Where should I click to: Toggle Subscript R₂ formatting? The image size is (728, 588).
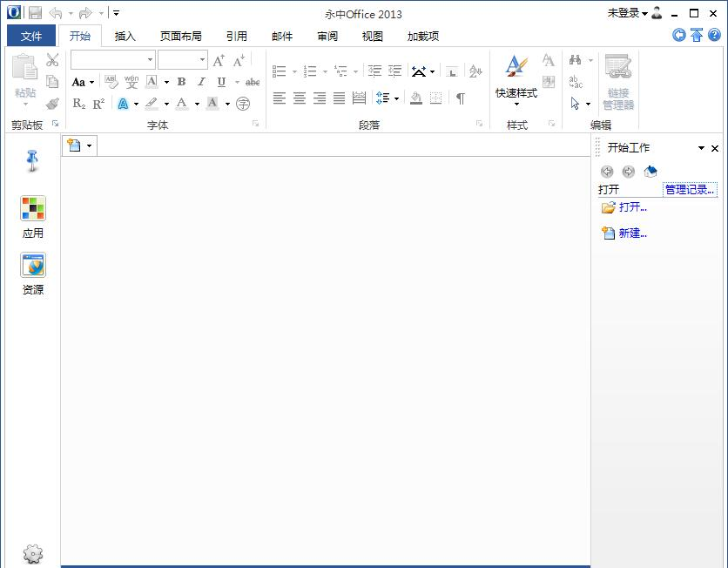click(x=79, y=104)
